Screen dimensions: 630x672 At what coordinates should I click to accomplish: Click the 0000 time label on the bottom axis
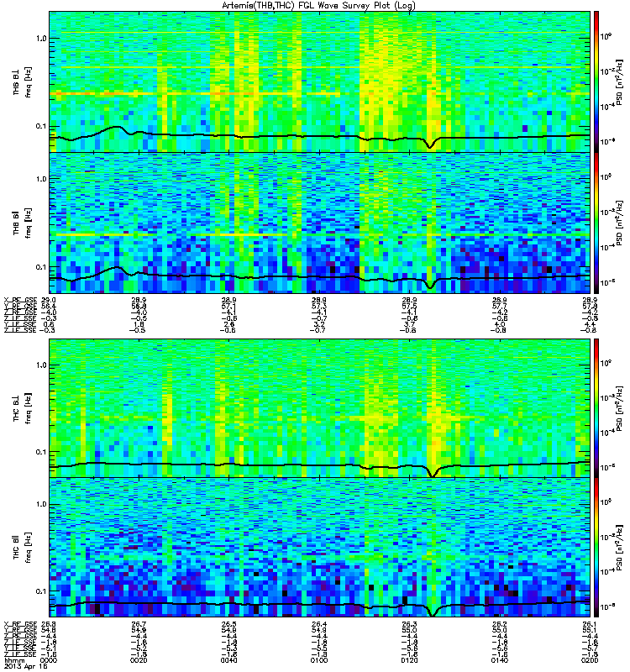[48, 660]
